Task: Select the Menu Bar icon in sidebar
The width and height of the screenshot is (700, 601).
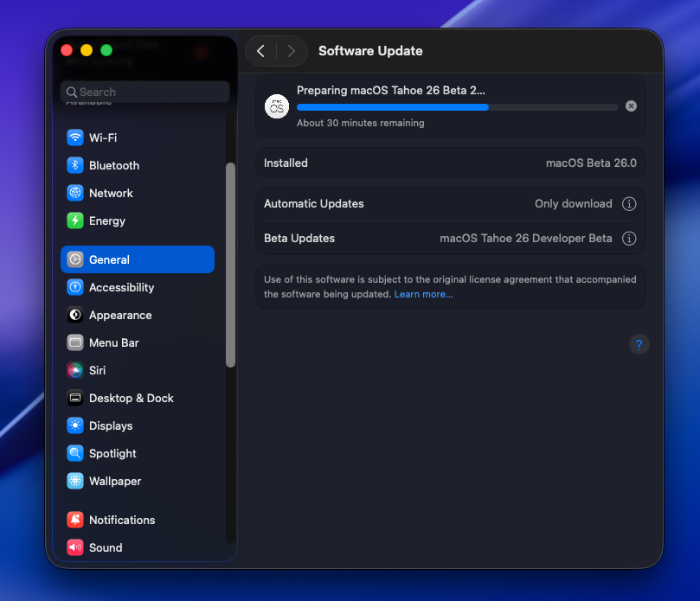Action: pyautogui.click(x=75, y=342)
